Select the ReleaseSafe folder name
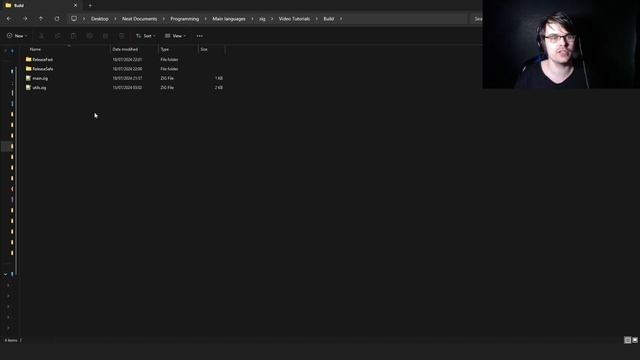This screenshot has width=640, height=360. coord(43,69)
